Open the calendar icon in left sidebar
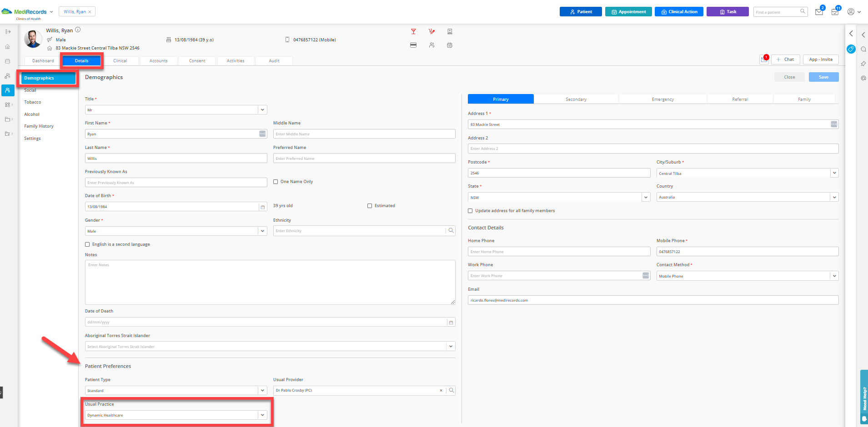The image size is (868, 427). tap(8, 61)
